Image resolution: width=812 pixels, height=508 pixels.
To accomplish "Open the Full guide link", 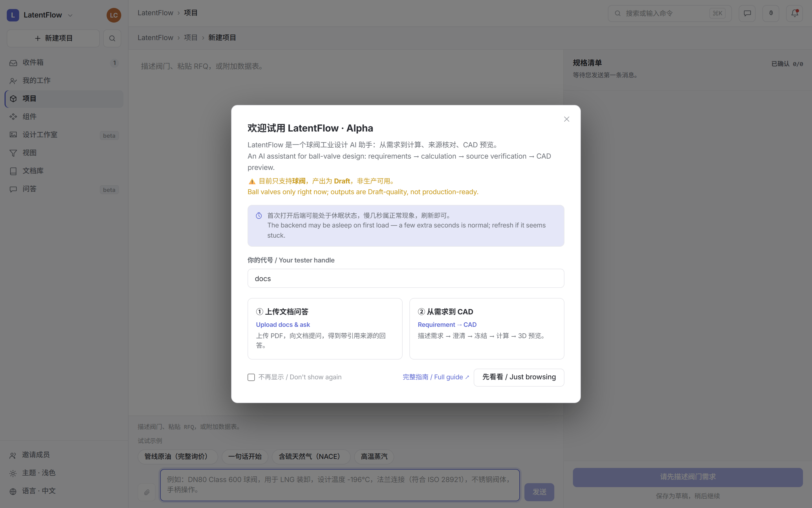I will click(436, 377).
